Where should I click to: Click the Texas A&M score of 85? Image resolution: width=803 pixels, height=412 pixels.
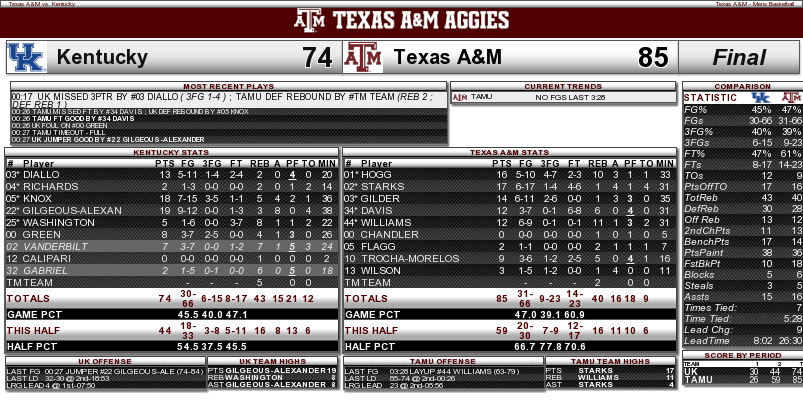tap(653, 57)
